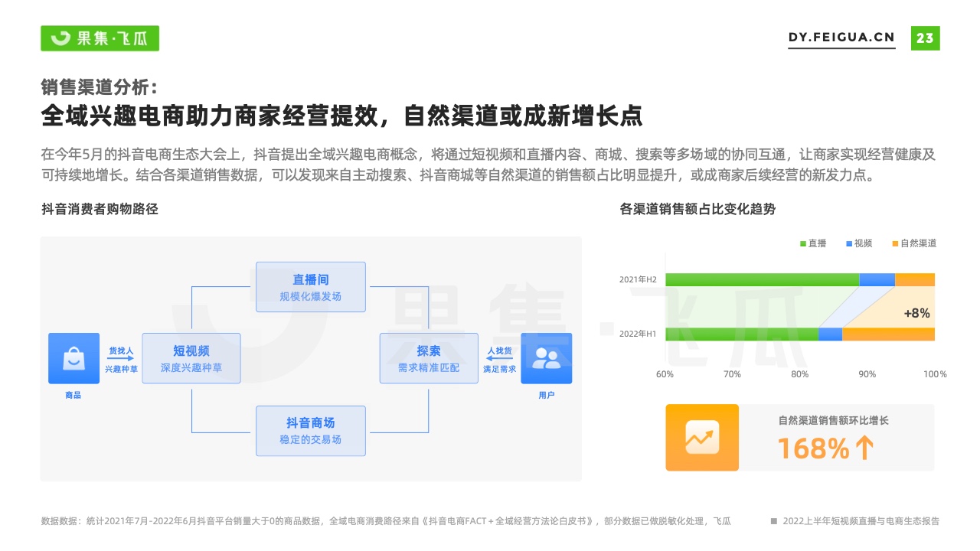Click orange 自然渠道 legend swatch
The height and width of the screenshot is (551, 980).
click(895, 243)
